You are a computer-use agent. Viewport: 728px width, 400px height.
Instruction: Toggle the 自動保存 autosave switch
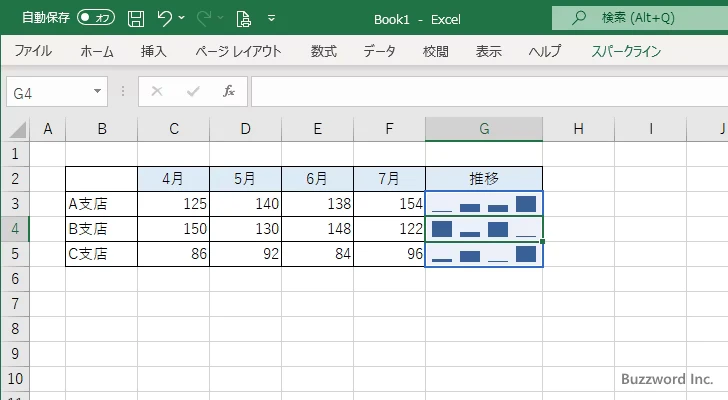(x=96, y=18)
